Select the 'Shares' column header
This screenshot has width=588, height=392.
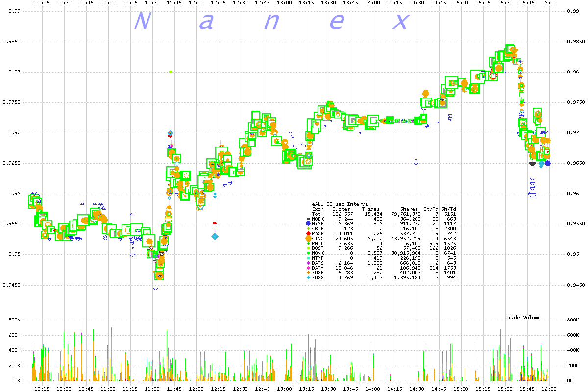pos(409,209)
